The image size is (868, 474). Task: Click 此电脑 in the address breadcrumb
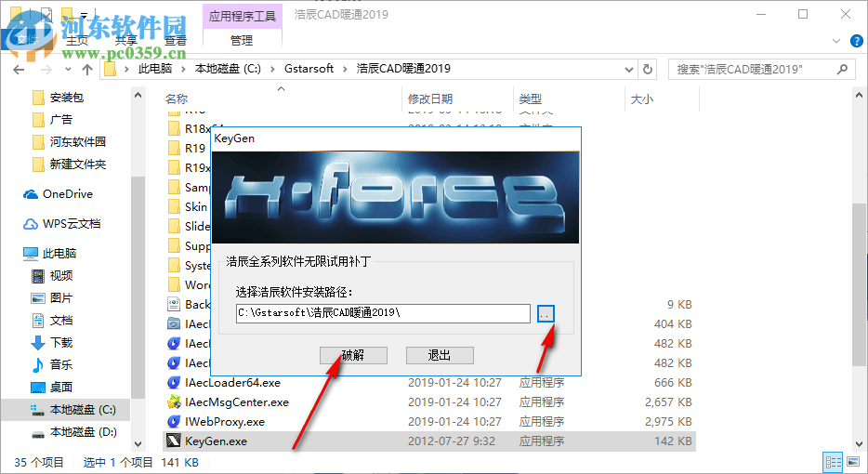(155, 69)
